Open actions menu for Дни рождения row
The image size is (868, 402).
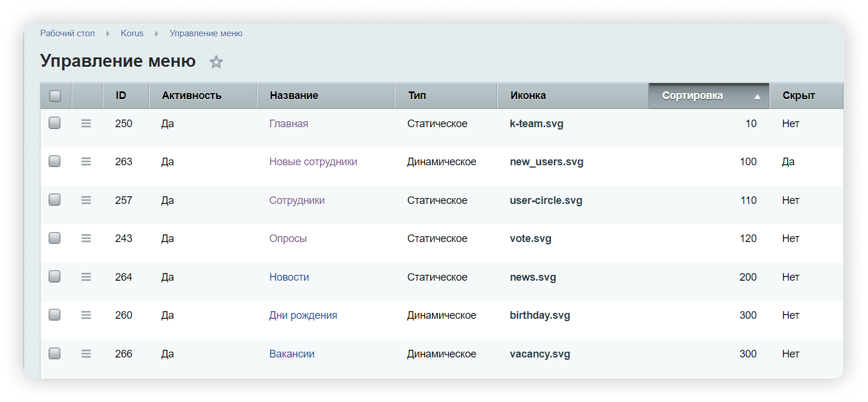86,315
